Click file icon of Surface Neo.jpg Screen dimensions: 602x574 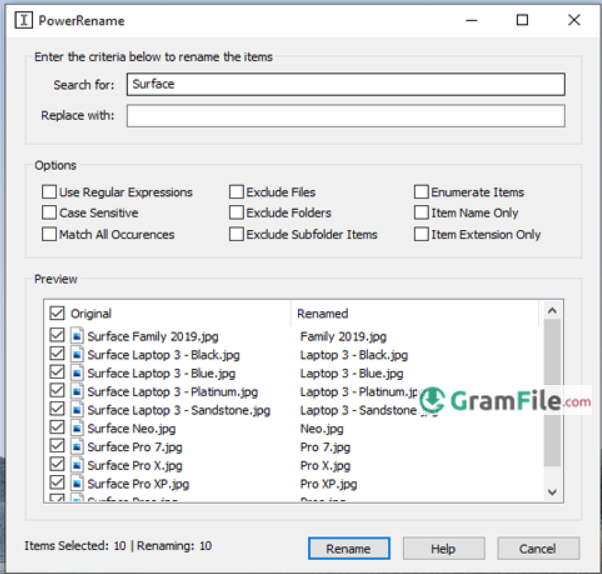point(77,428)
